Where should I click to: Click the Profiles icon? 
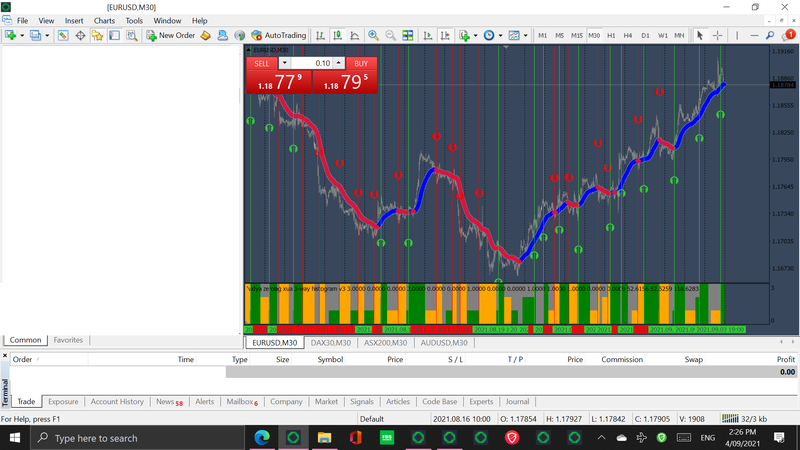pyautogui.click(x=35, y=35)
